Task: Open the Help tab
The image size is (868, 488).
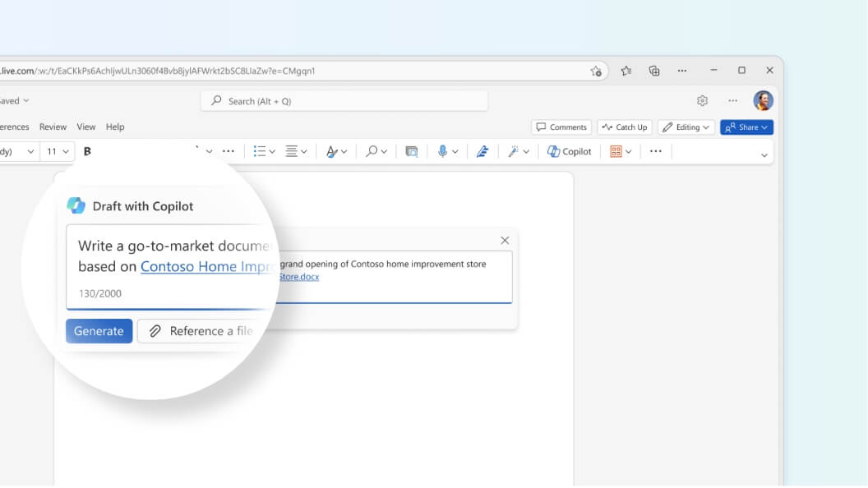Action: 115,127
